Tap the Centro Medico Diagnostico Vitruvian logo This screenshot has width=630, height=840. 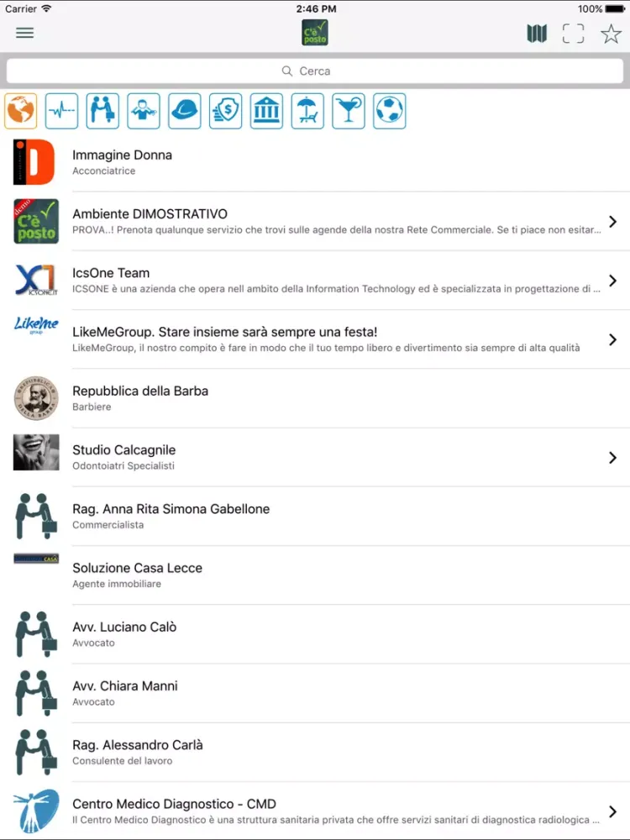[36, 811]
